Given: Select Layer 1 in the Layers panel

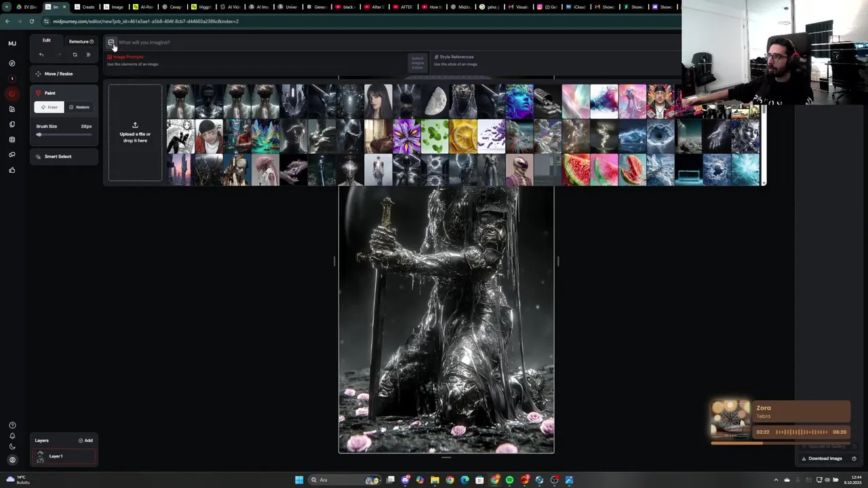Looking at the screenshot, I should point(65,457).
